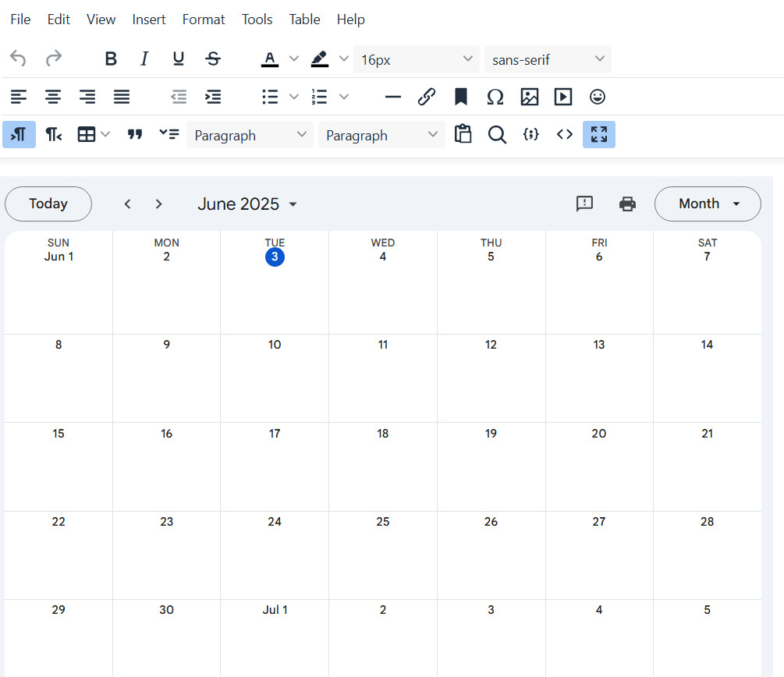
Task: Click the insert image icon
Action: [x=530, y=97]
